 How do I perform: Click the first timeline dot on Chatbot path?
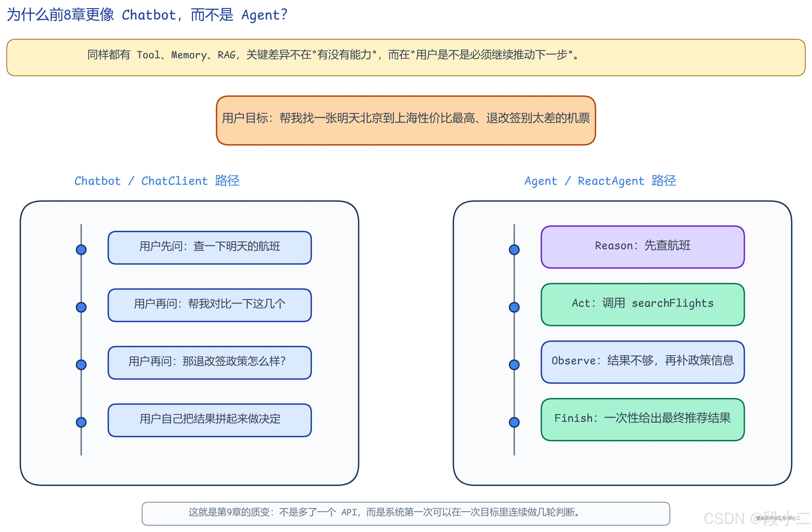(x=81, y=249)
